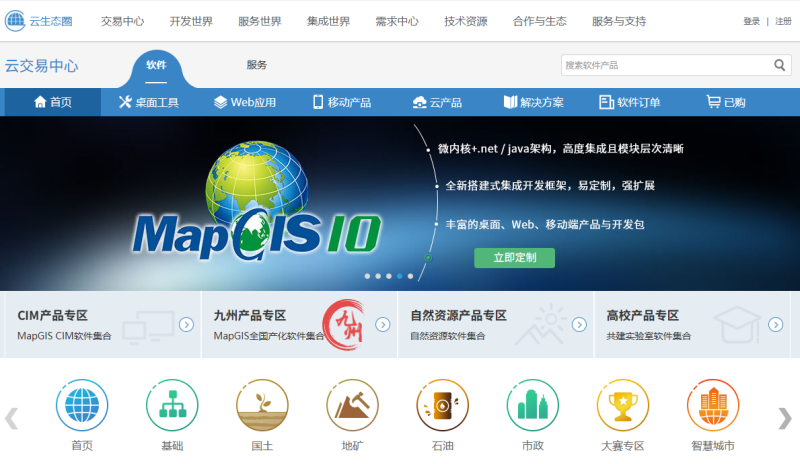
Task: Select the 市政 municipal category icon
Action: point(532,406)
